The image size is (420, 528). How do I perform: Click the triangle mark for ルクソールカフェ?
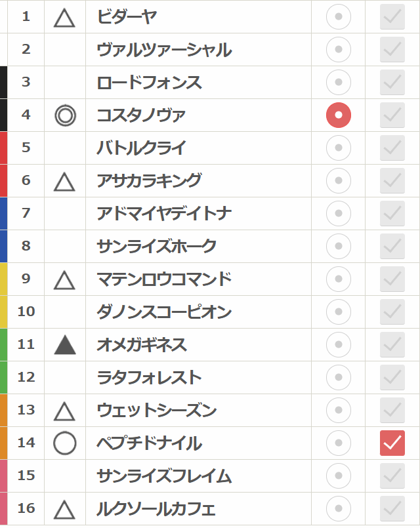[64, 510]
